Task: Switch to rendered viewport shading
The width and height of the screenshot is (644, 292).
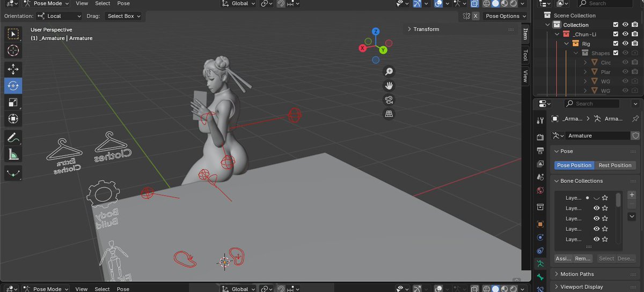Action: point(513,3)
